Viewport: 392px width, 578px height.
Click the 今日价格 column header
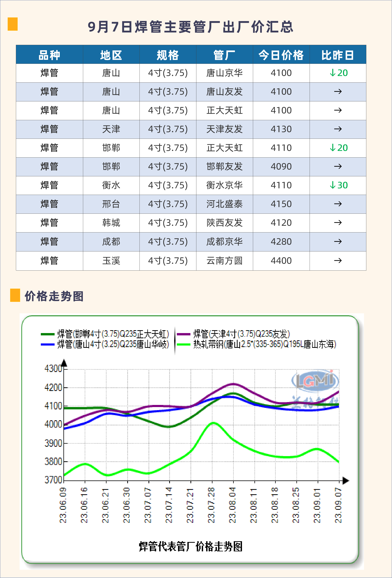pyautogui.click(x=281, y=55)
